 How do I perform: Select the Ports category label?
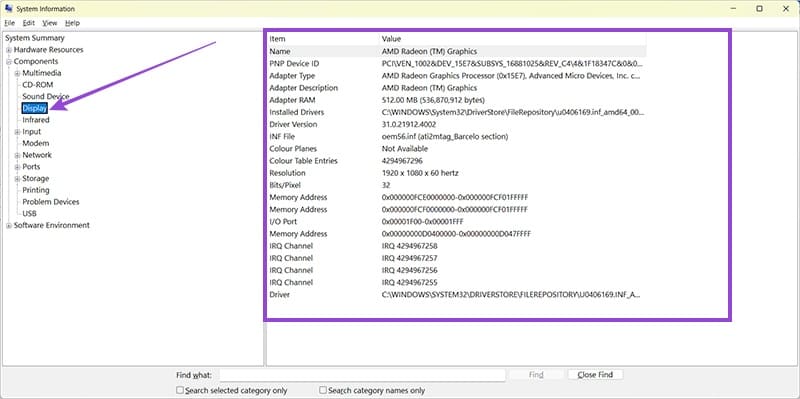(x=31, y=167)
